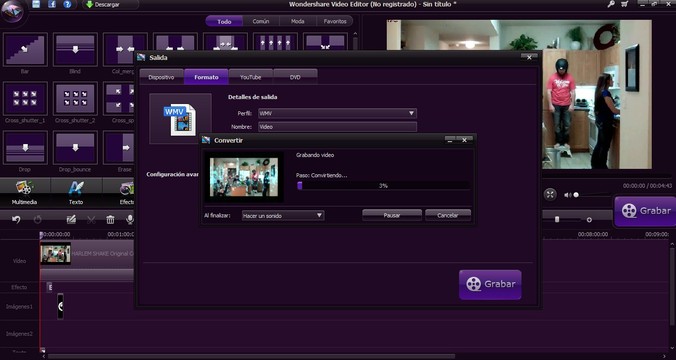Select the HARLEM SHAKE video clip in timeline
The height and width of the screenshot is (360, 676).
[87, 254]
